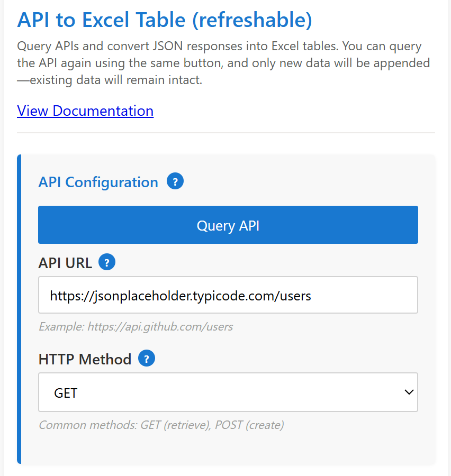Image resolution: width=451 pixels, height=476 pixels.
Task: Select the page title API to Excel Table
Action: click(x=165, y=20)
